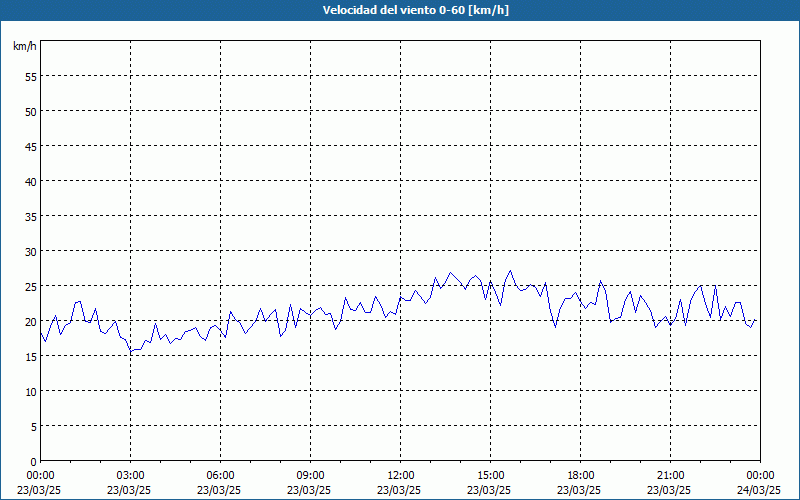Image resolution: width=800 pixels, height=500 pixels.
Task: Click the 03:00 time label
Action: pyautogui.click(x=131, y=475)
